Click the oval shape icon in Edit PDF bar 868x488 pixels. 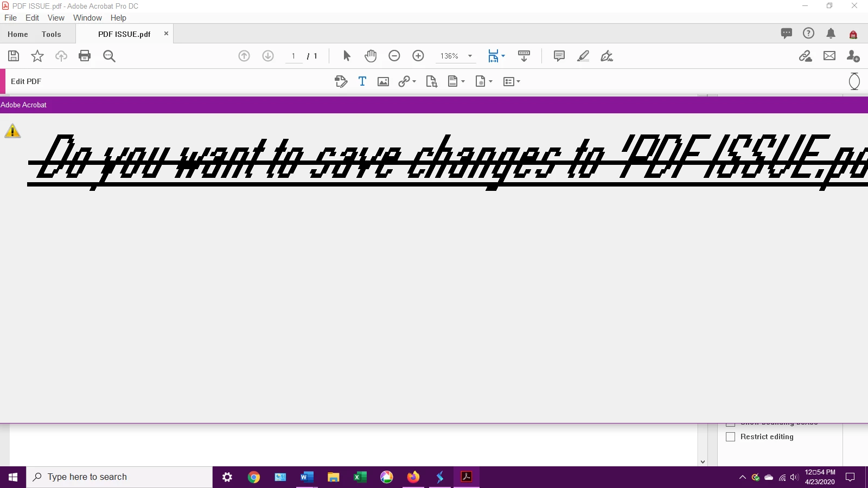pos(854,81)
